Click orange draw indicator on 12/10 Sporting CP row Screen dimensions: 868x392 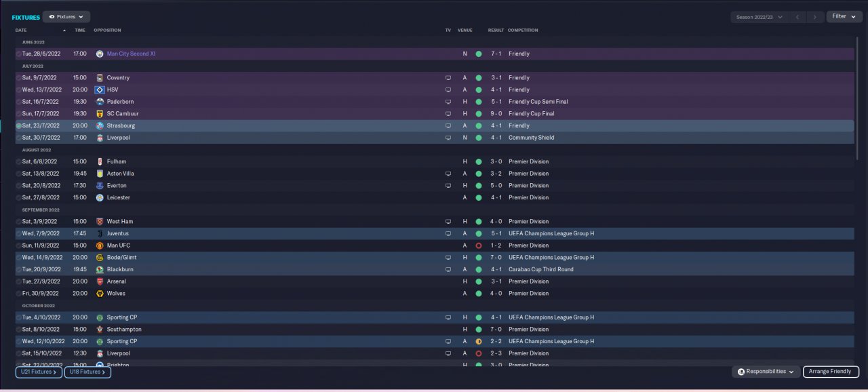pos(479,342)
